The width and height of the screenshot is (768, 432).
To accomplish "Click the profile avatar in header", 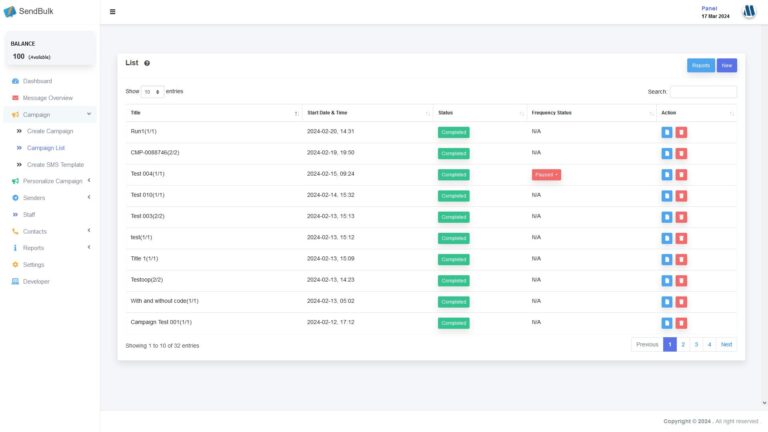I will [748, 12].
